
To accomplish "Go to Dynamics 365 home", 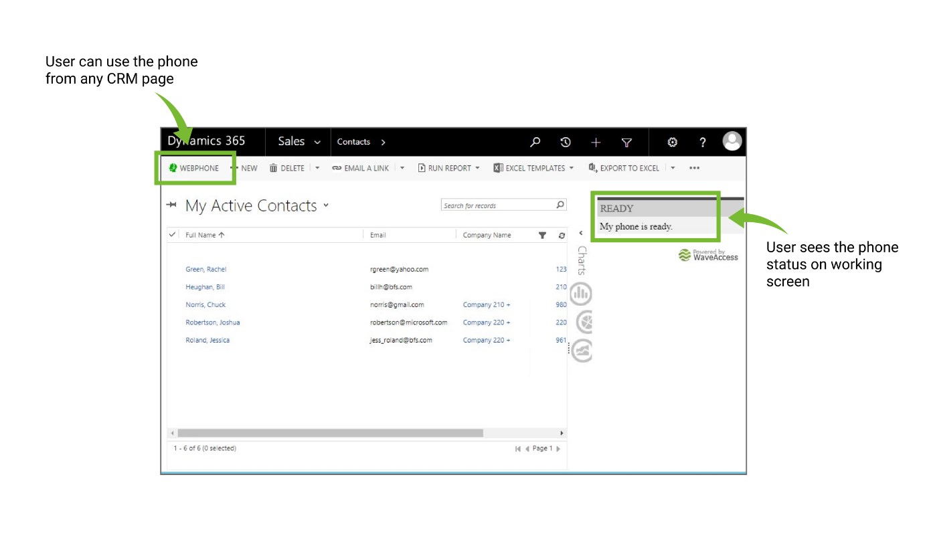I will pos(206,141).
